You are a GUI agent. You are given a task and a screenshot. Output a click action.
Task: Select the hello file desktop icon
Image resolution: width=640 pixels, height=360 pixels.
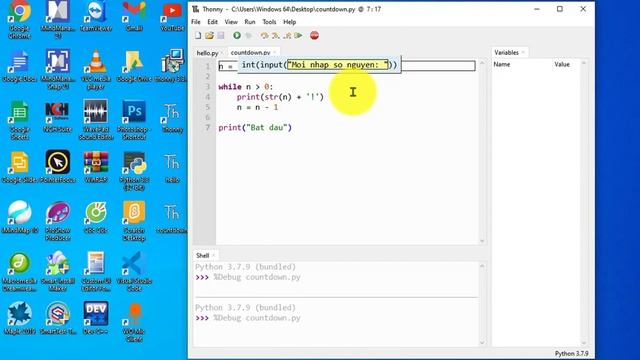172,168
